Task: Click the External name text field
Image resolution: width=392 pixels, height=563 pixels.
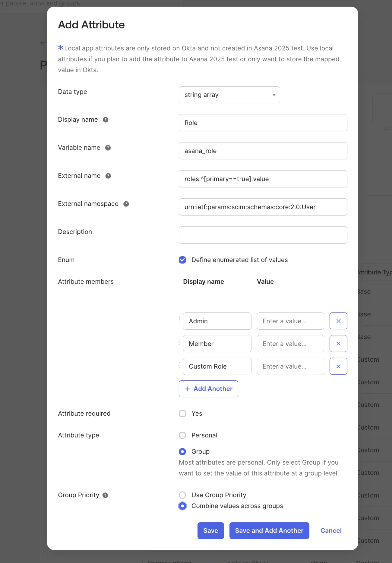Action: pos(263,179)
